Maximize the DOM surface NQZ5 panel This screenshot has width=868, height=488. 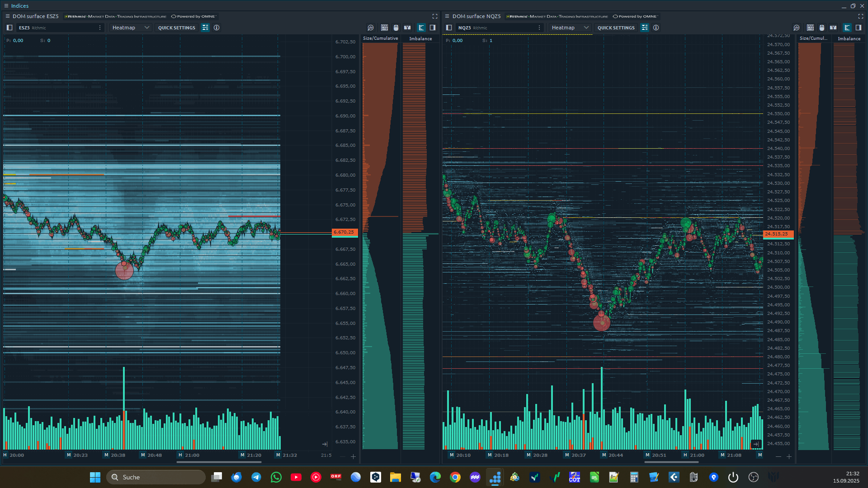tap(860, 16)
